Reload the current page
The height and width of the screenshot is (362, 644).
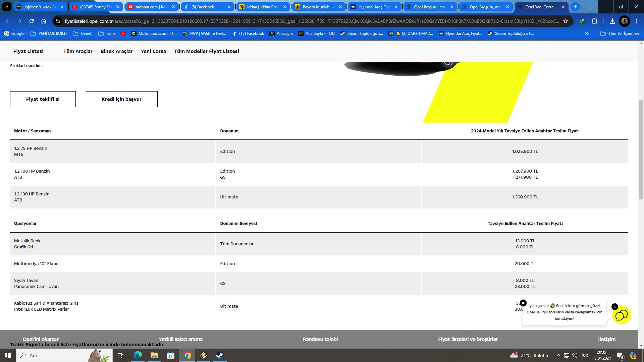tap(32, 21)
